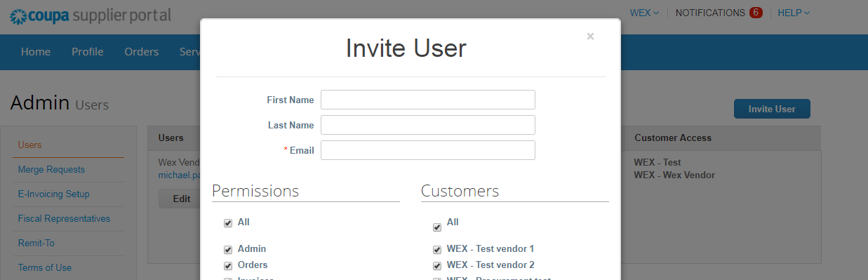Screen dimensions: 868x280
Task: Click the Users column header
Action: tap(171, 138)
